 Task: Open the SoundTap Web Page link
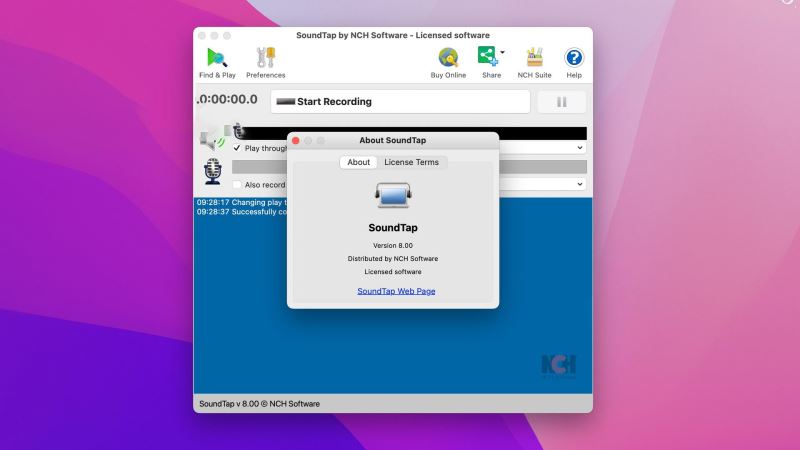tap(396, 291)
